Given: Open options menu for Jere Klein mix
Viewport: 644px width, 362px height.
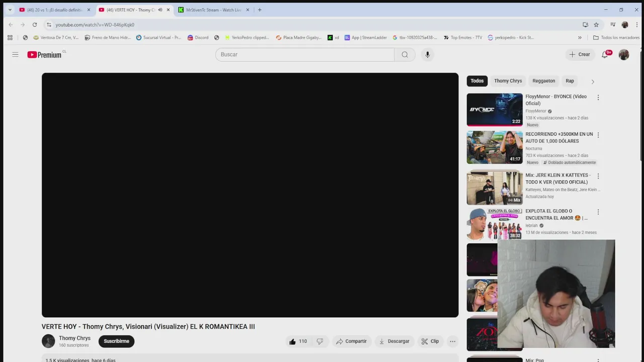Looking at the screenshot, I should 598,176.
